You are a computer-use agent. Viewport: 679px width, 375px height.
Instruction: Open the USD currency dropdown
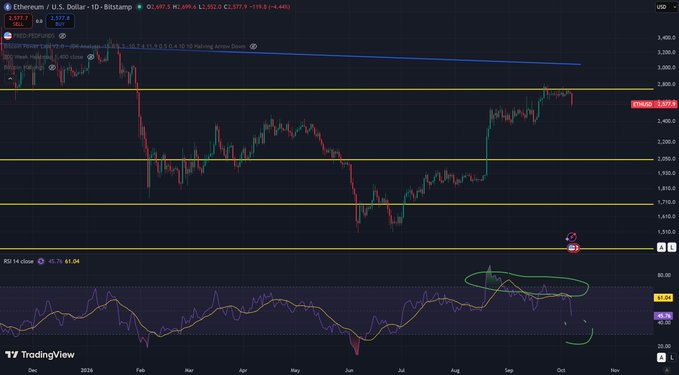(666, 7)
